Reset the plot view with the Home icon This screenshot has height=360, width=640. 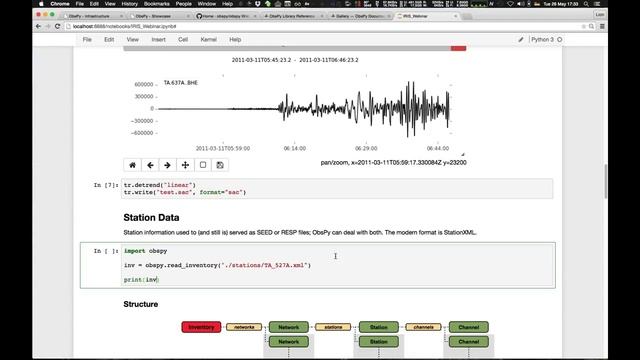pyautogui.click(x=132, y=165)
